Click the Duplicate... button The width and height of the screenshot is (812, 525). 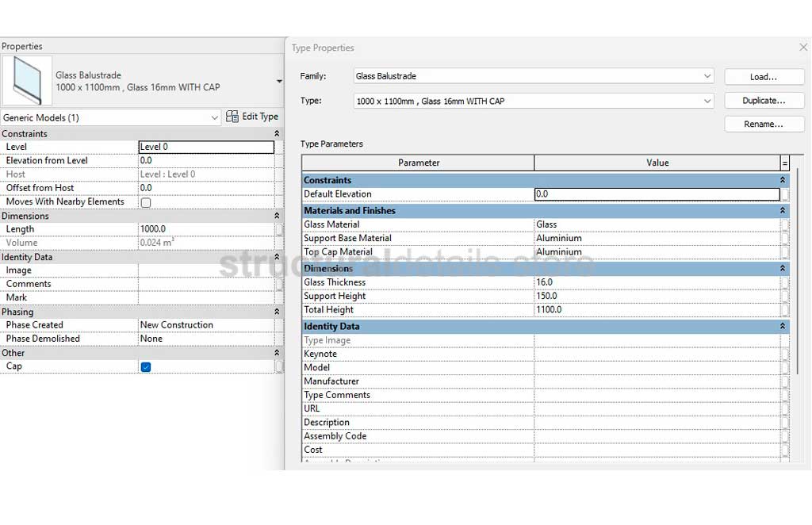764,101
